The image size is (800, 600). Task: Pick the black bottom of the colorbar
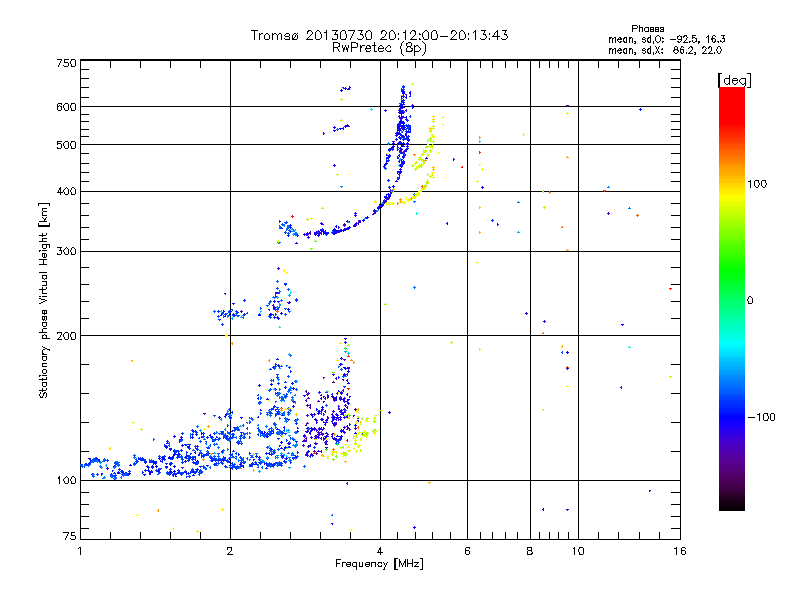coord(732,503)
